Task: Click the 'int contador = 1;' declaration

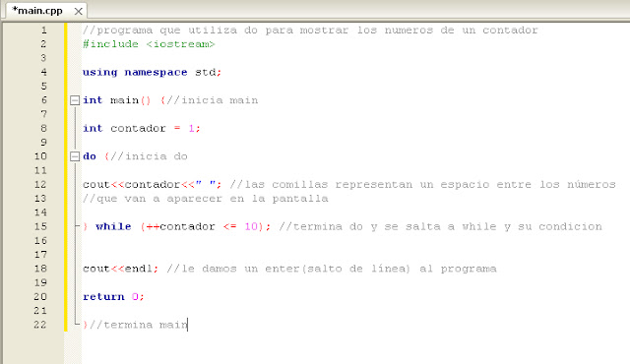Action: coord(142,129)
